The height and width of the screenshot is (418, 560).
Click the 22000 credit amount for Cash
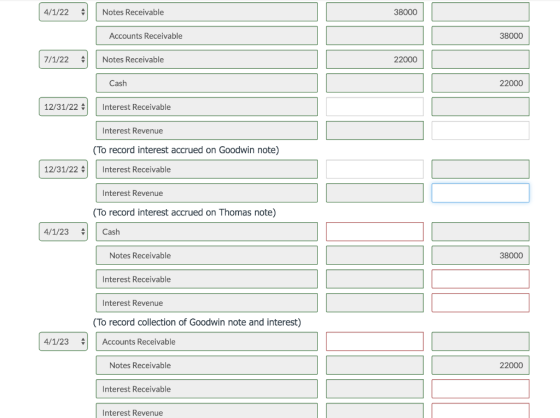click(480, 83)
